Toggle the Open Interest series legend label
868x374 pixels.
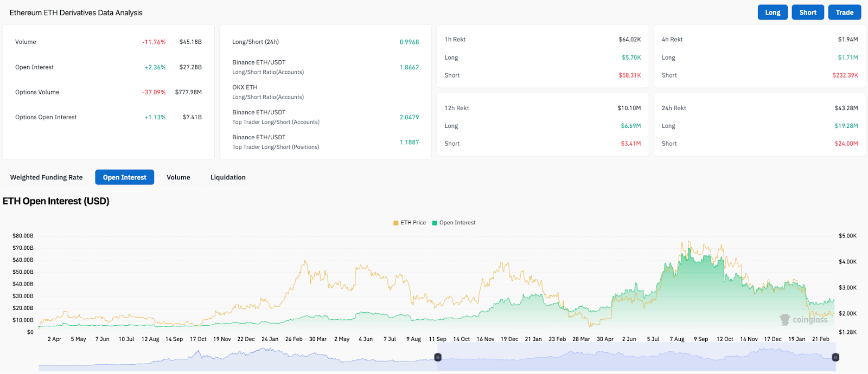457,223
